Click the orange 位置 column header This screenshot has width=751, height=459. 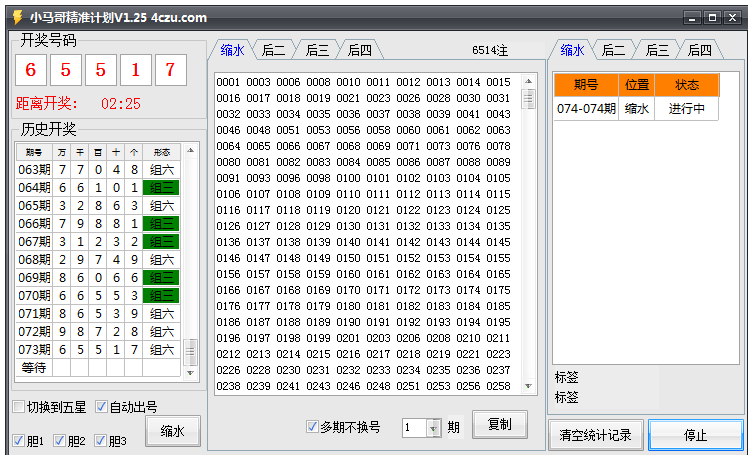[x=637, y=85]
